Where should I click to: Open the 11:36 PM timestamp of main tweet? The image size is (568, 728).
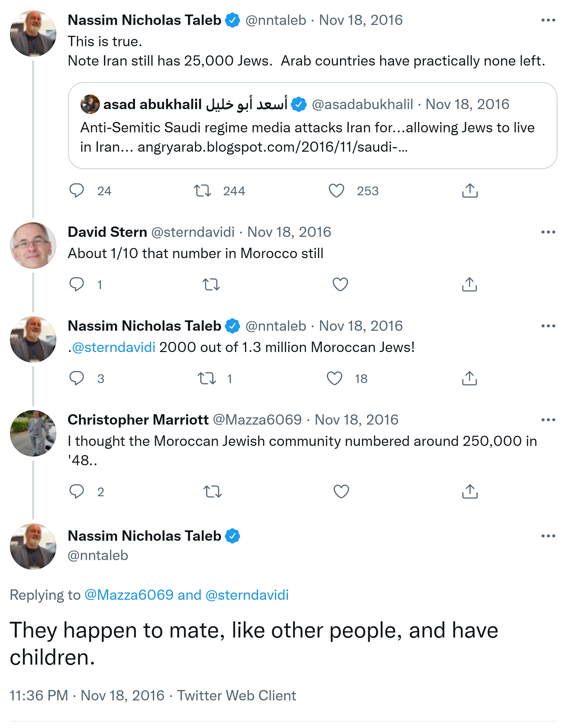point(39,696)
